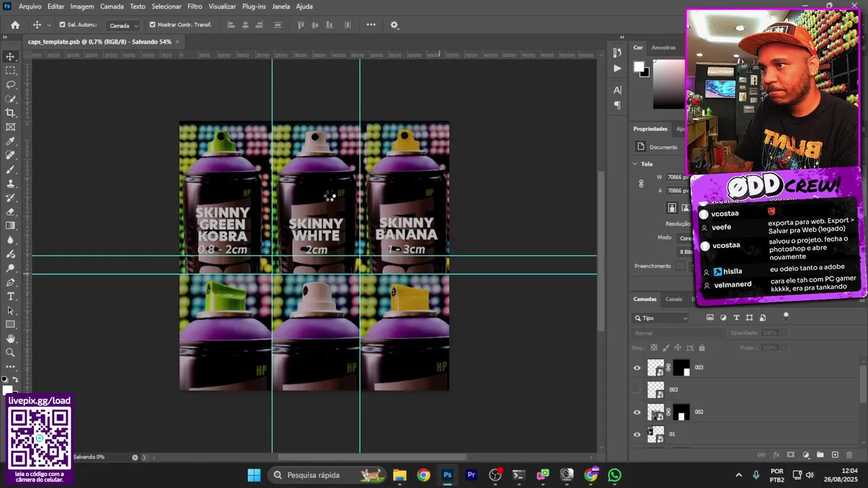
Task: Open the Tipo layer filter dropdown
Action: tap(660, 318)
